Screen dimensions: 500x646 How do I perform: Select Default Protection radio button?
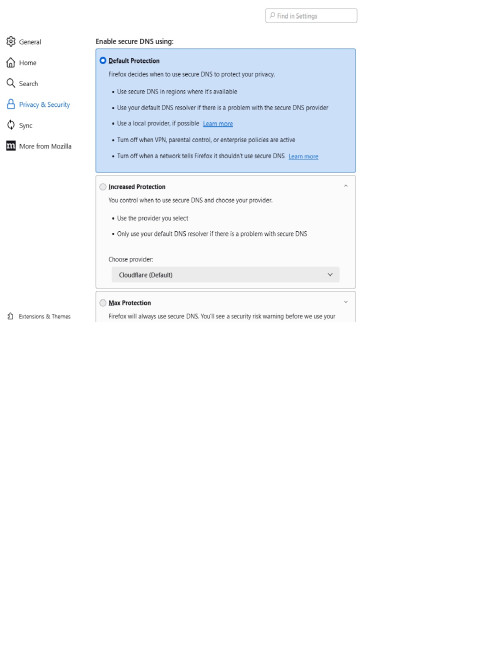(x=103, y=61)
